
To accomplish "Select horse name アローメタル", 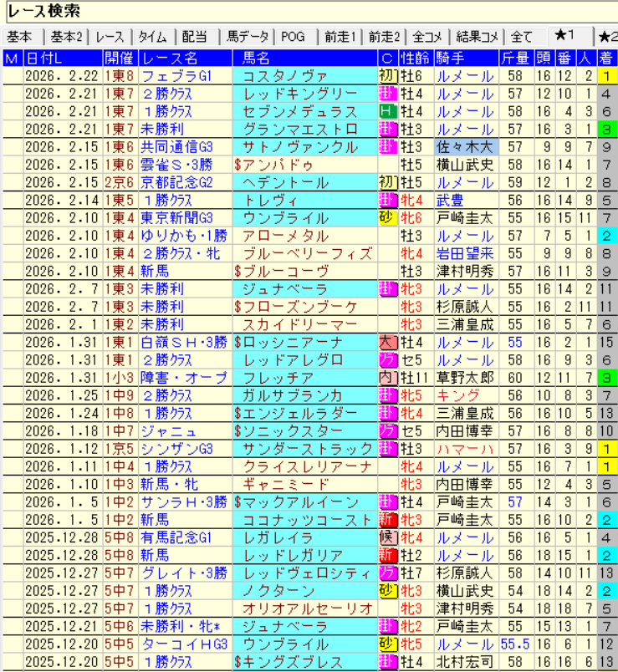I will (x=285, y=236).
